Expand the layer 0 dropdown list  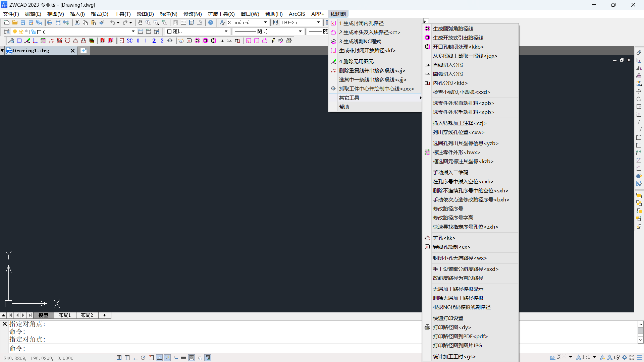[133, 32]
